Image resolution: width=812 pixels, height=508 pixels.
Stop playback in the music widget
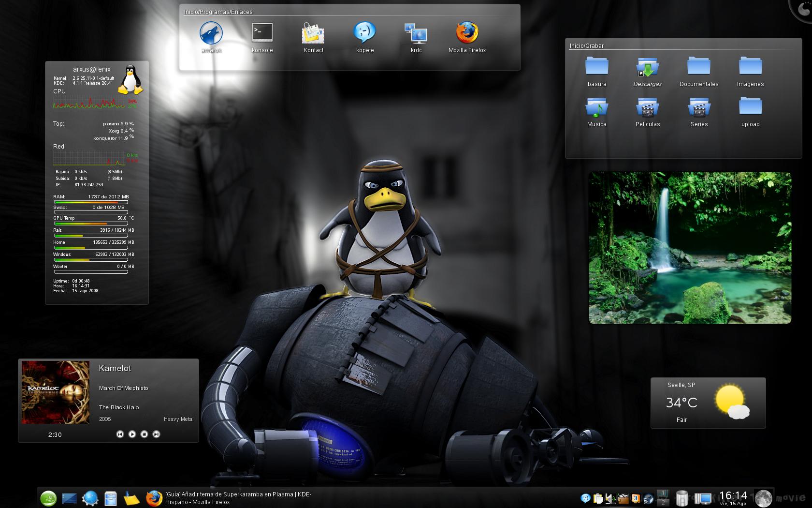click(x=144, y=434)
